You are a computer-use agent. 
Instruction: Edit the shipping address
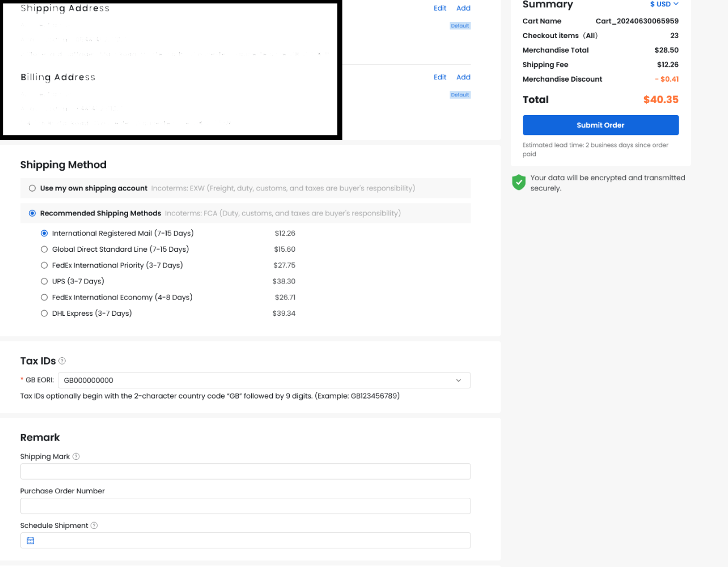tap(439, 9)
